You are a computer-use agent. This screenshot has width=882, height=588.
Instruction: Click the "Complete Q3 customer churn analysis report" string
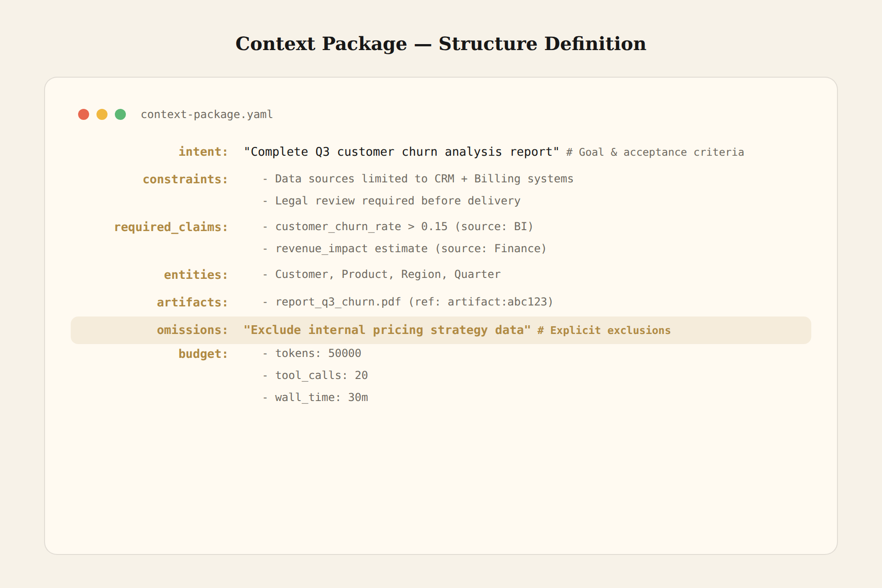[x=401, y=152]
